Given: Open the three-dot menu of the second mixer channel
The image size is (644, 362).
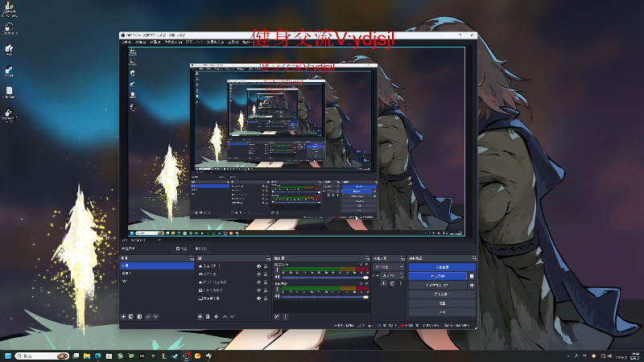Looking at the screenshot, I should [x=277, y=290].
